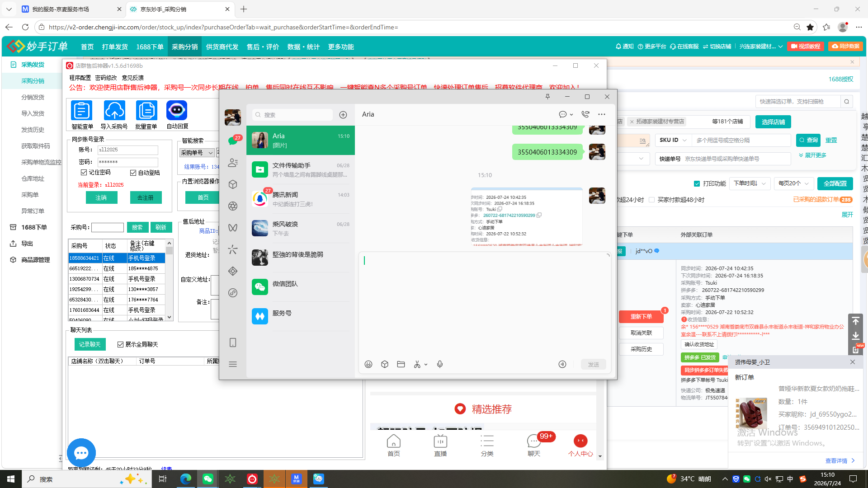
Task: Click the Windows Start button
Action: [11, 479]
